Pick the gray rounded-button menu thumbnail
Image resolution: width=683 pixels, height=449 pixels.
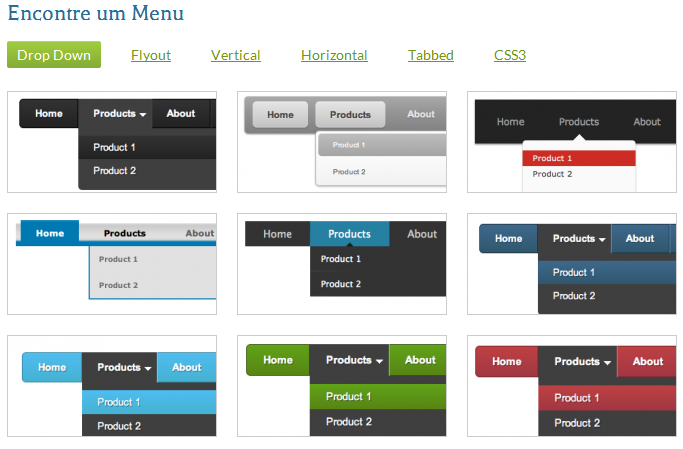[342, 142]
